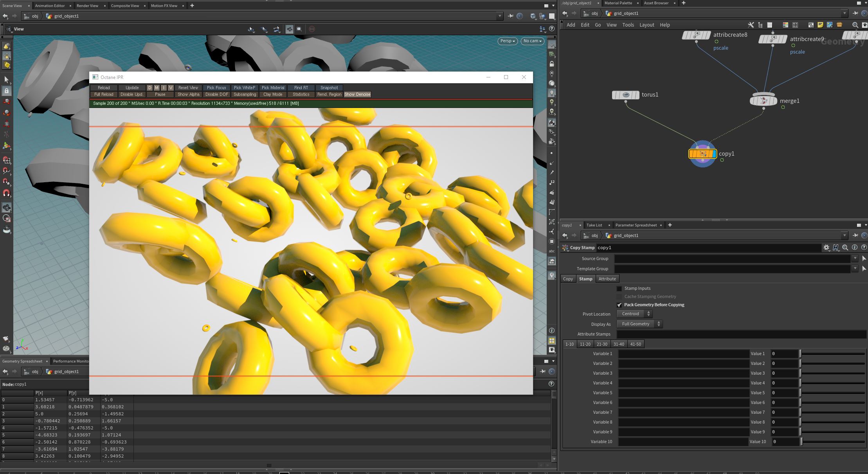
Task: Toggle the M button in Octane IPR
Action: coord(157,88)
